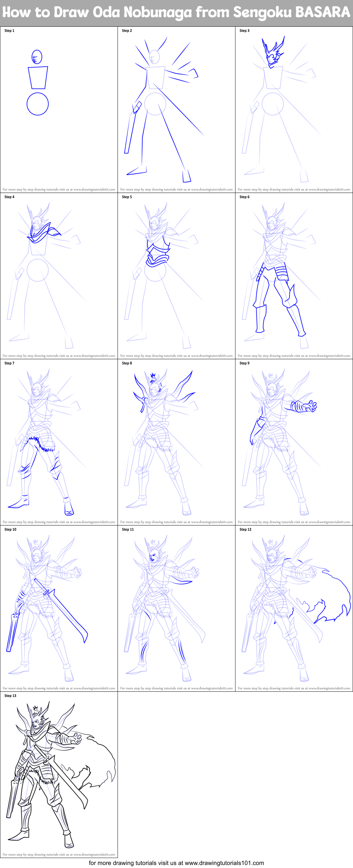Image resolution: width=353 pixels, height=868 pixels.
Task: Click the 'Step 2' label
Action: [127, 31]
